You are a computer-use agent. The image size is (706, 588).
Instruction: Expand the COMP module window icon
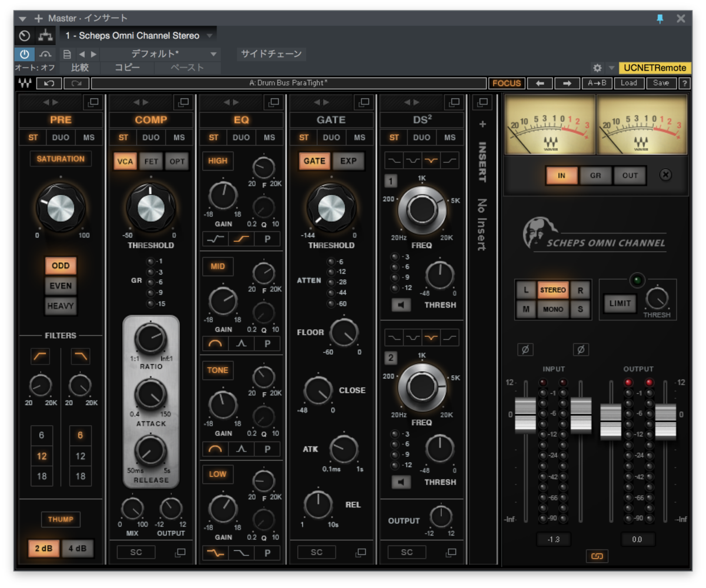[x=184, y=102]
